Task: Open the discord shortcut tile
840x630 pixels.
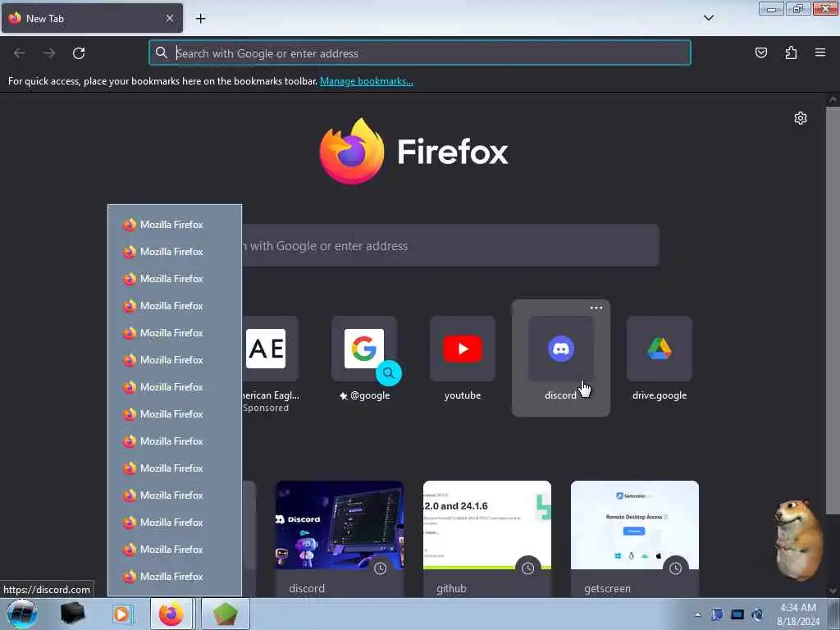Action: [561, 358]
